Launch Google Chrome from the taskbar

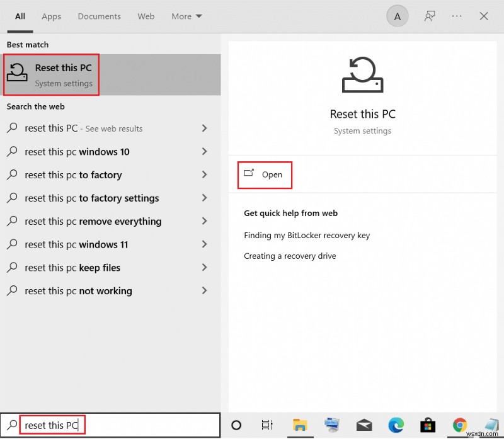coord(460,425)
